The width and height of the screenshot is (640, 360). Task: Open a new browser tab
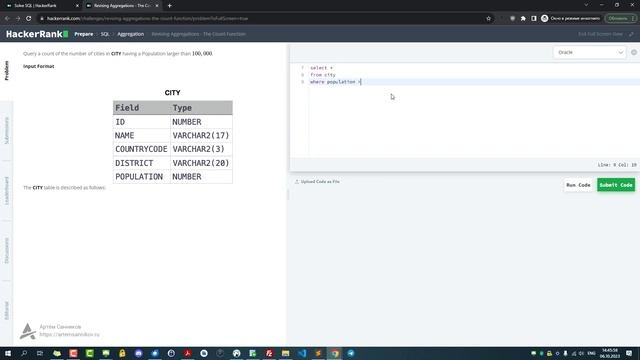click(x=169, y=6)
